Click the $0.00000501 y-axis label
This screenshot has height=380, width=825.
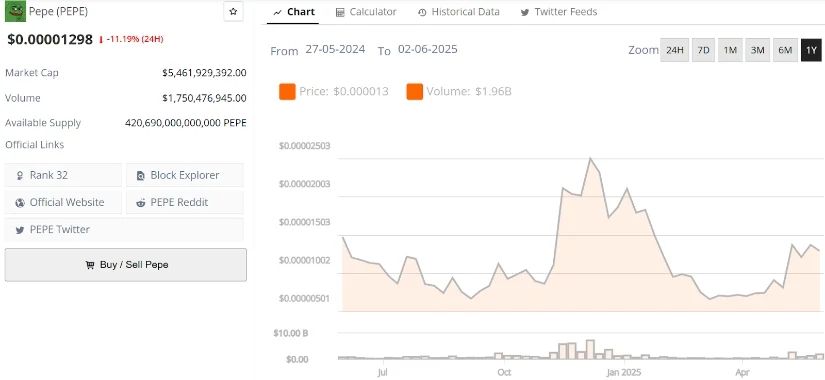305,298
